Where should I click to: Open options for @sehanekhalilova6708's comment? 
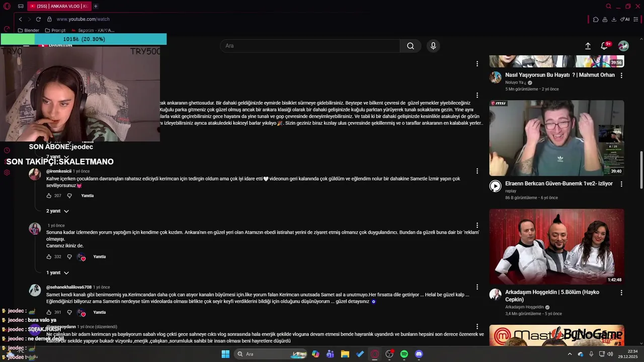[x=477, y=288]
